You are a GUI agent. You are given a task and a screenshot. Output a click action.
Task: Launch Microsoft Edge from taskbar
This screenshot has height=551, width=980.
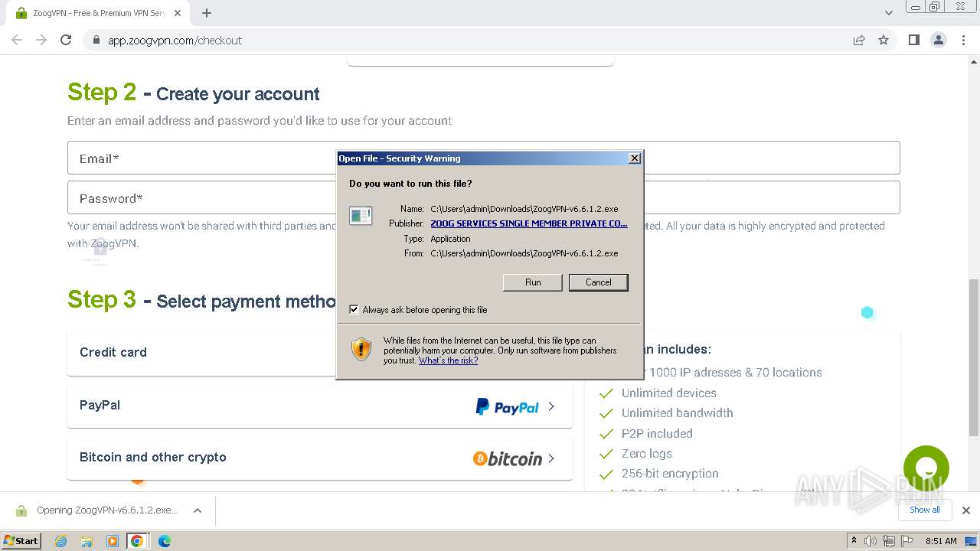164,541
